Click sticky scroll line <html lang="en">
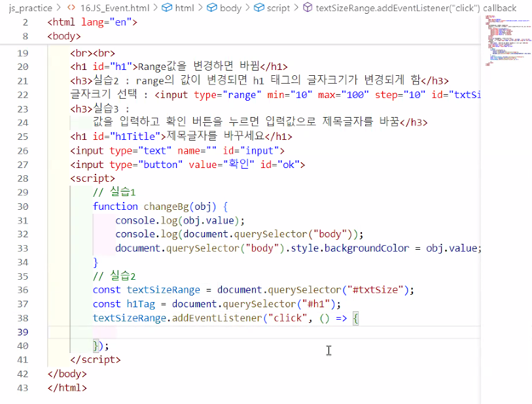The width and height of the screenshot is (532, 404). pos(92,22)
